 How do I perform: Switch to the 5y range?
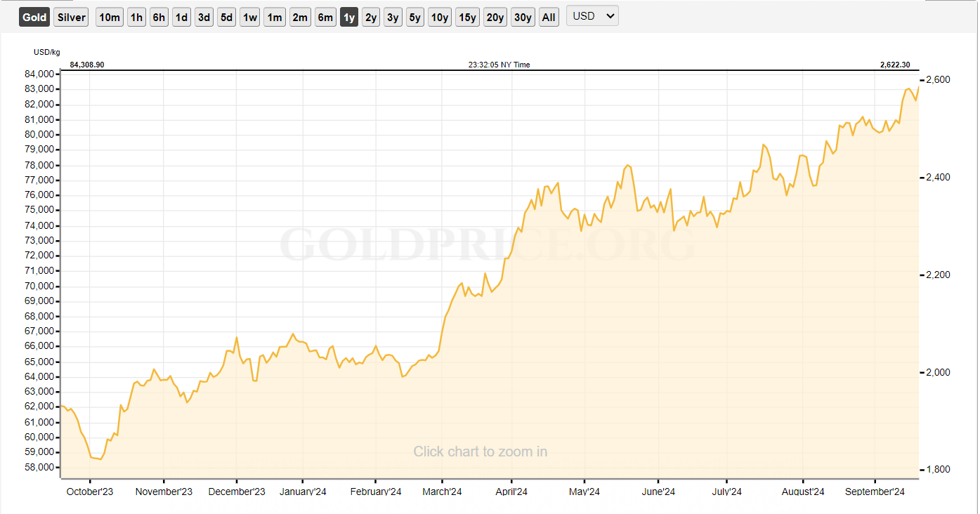[415, 17]
